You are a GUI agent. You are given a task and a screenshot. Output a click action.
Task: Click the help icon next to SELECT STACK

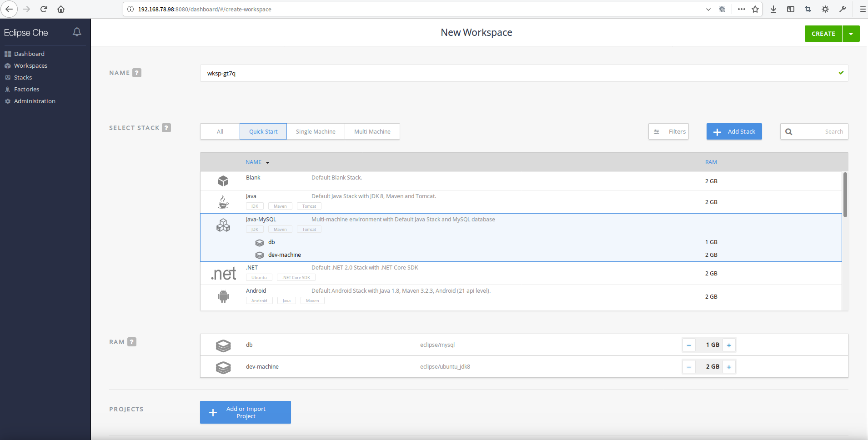(x=166, y=128)
